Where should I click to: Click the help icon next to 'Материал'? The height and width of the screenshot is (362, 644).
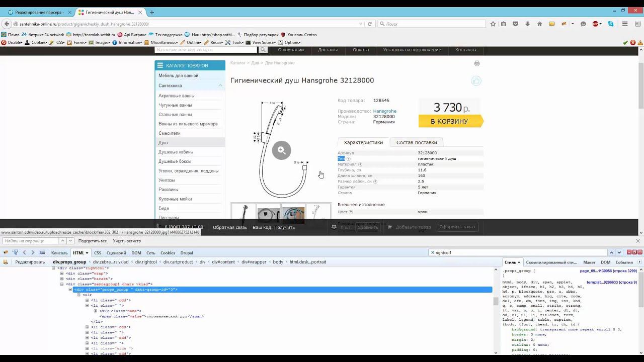(x=360, y=164)
